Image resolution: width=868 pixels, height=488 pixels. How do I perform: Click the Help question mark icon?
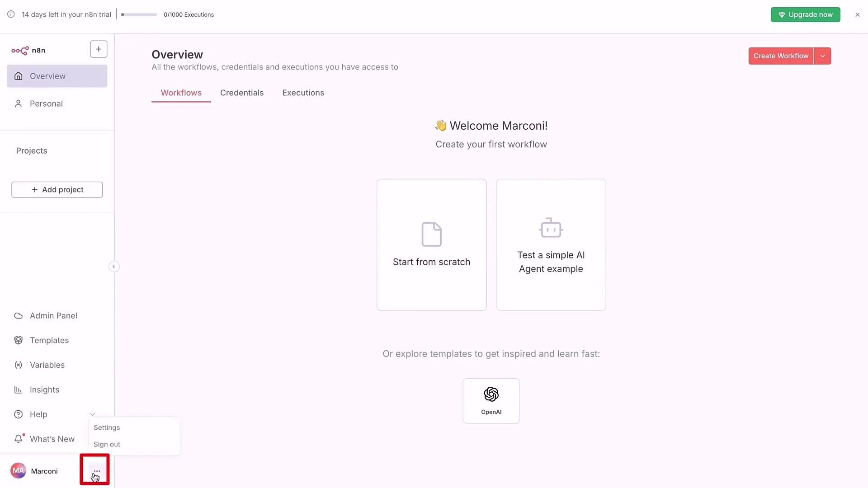(19, 414)
